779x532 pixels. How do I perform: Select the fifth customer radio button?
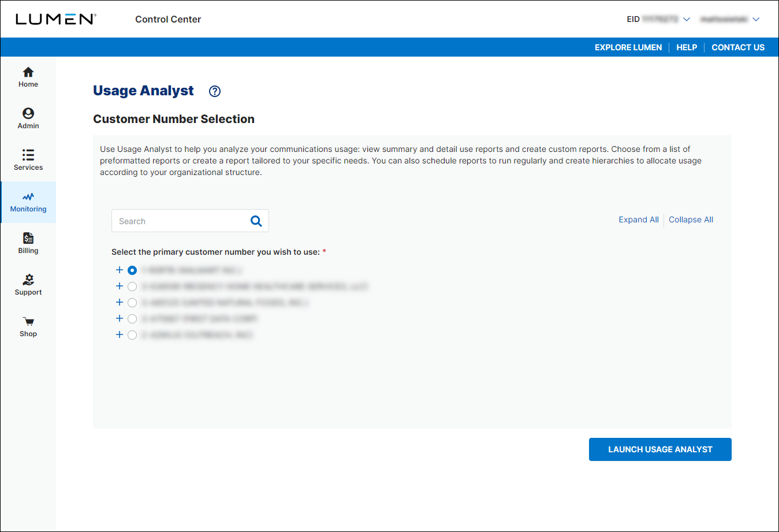pos(132,335)
